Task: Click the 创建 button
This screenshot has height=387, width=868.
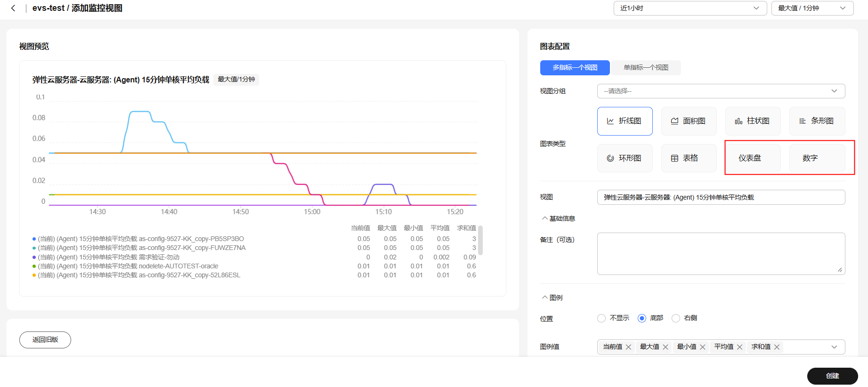Action: [833, 376]
